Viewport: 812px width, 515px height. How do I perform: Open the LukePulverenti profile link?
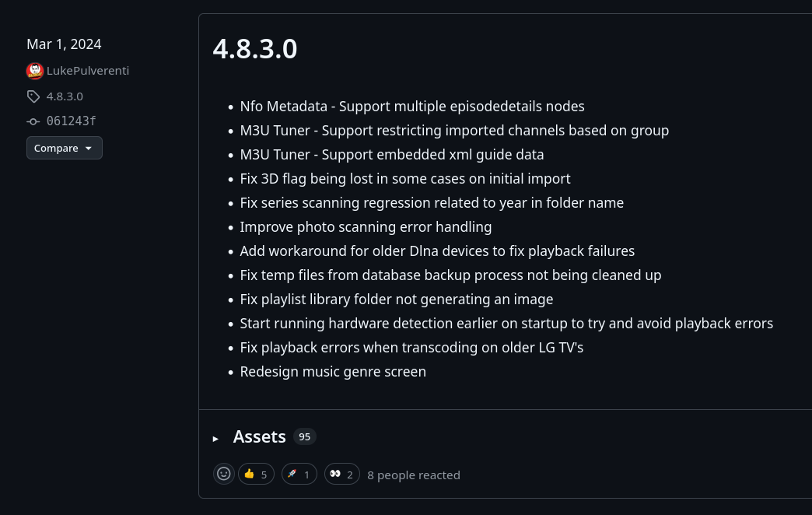pyautogui.click(x=88, y=71)
